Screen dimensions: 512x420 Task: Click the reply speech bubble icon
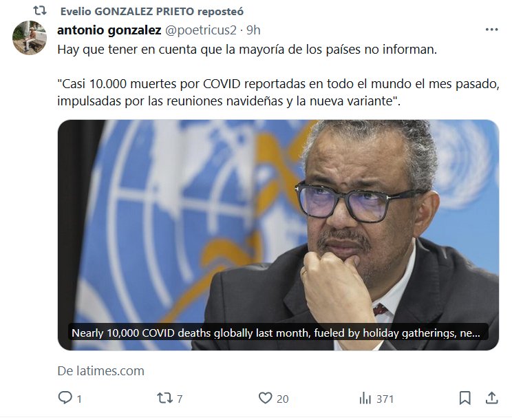click(65, 398)
